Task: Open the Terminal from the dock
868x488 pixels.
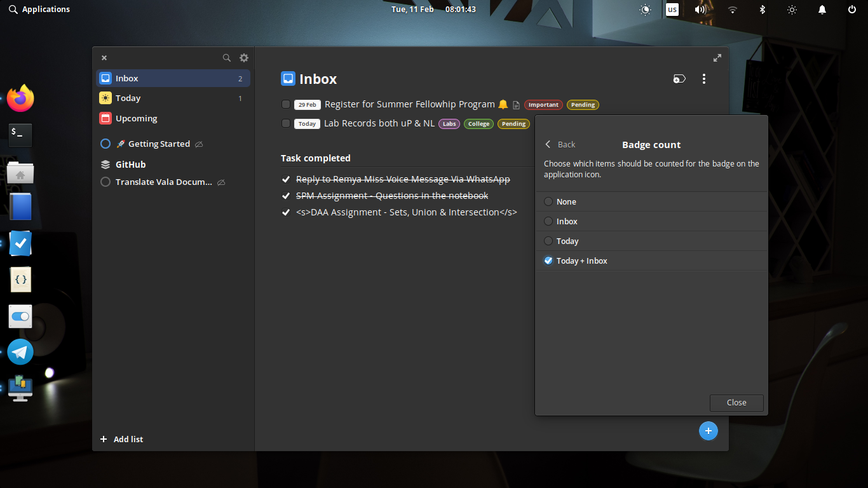Action: (x=20, y=135)
